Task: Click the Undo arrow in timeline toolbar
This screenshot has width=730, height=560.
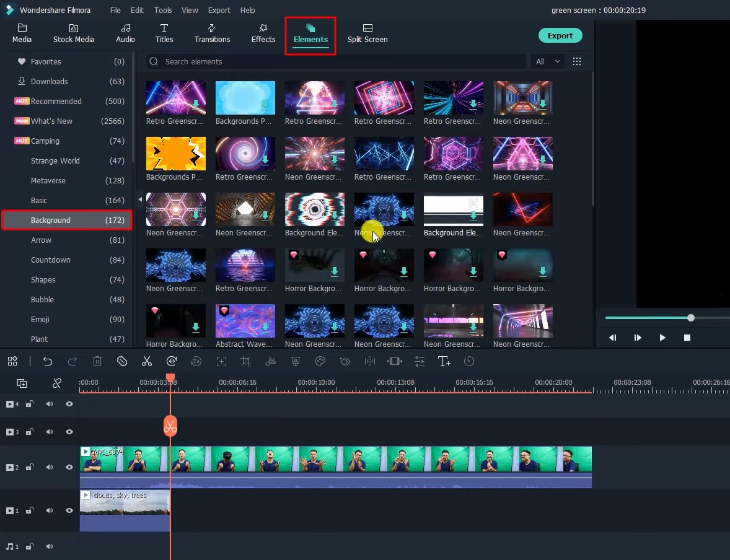Action: 48,361
